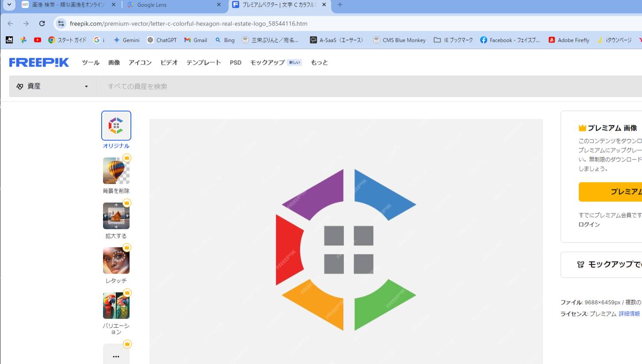Open the アイコン menu
Viewport: 642px width, 364px height.
coord(140,62)
